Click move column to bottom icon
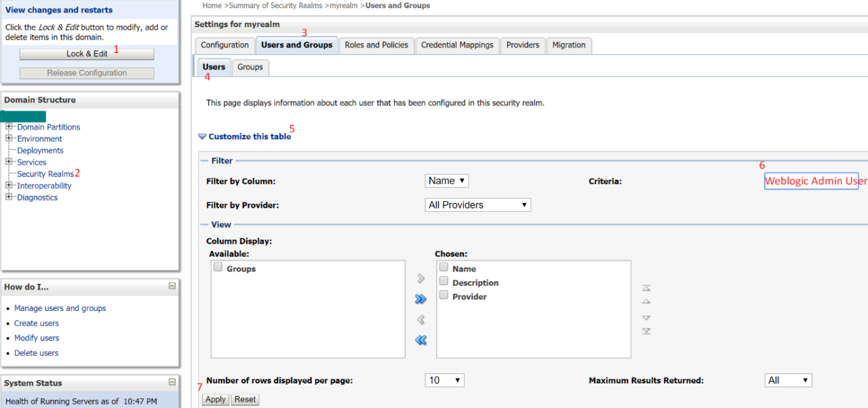Image resolution: width=868 pixels, height=408 pixels. tap(646, 331)
